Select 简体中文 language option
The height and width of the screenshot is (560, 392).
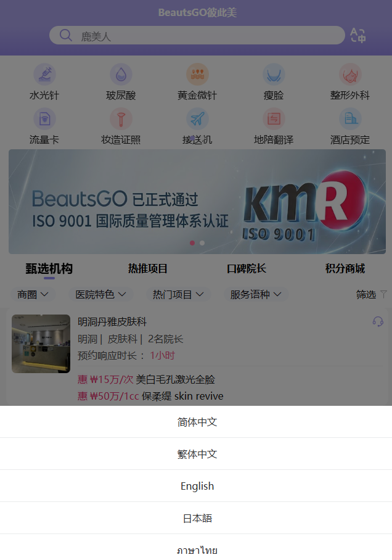196,422
